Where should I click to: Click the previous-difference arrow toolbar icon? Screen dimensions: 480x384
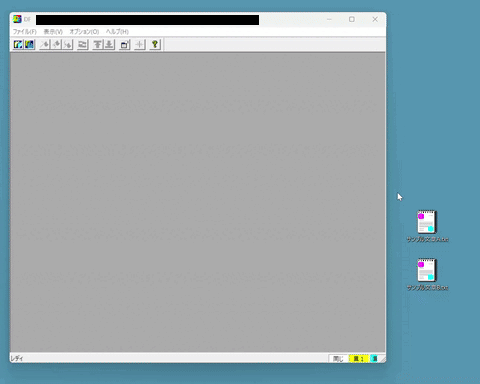pyautogui.click(x=56, y=44)
